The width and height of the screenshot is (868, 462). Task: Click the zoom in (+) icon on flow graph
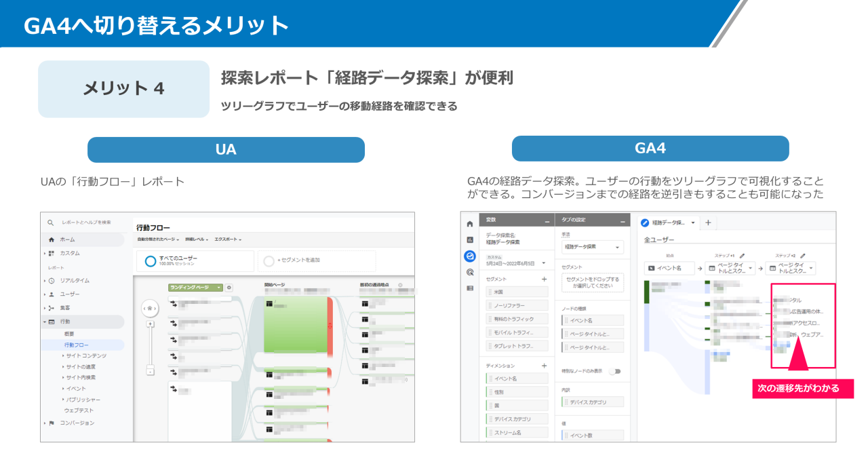click(x=151, y=324)
